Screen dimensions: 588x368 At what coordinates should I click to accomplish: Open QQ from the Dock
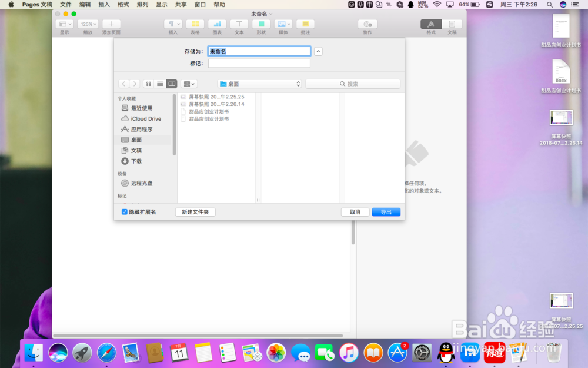pos(446,353)
